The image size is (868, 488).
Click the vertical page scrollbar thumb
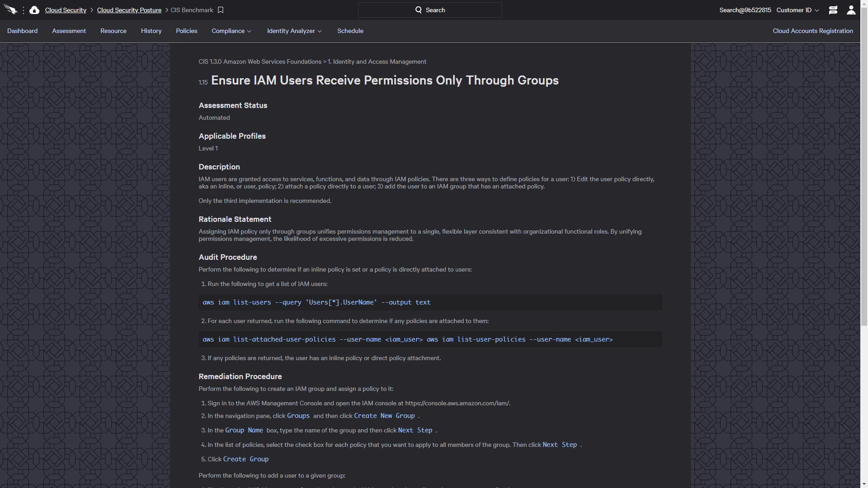[864, 163]
